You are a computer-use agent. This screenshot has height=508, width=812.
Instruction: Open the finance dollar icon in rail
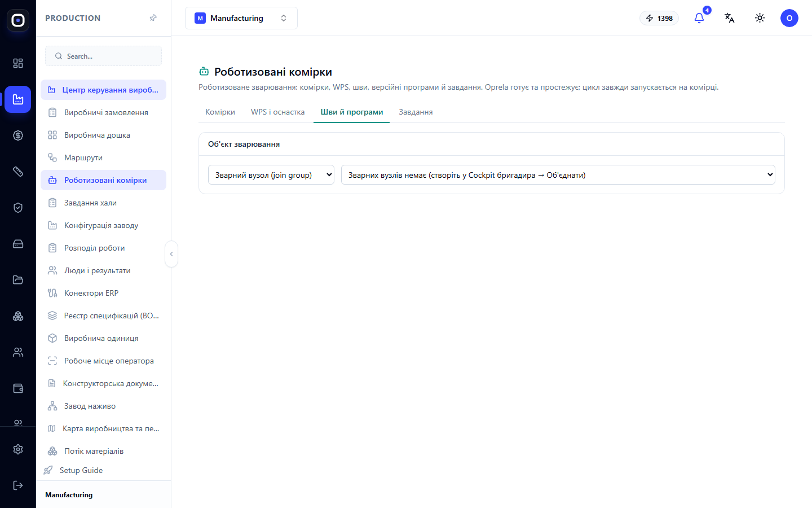pos(18,135)
